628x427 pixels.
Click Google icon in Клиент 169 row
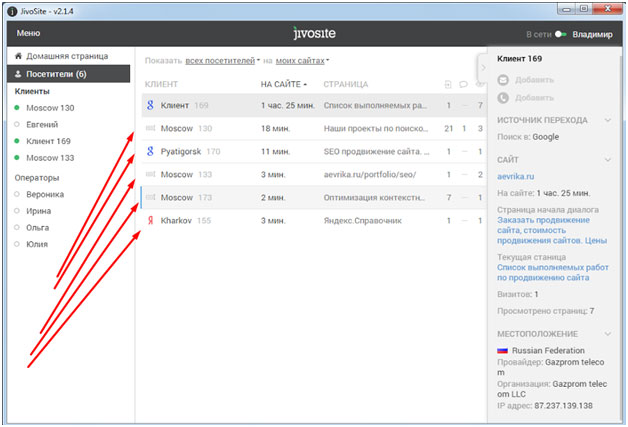coord(150,105)
